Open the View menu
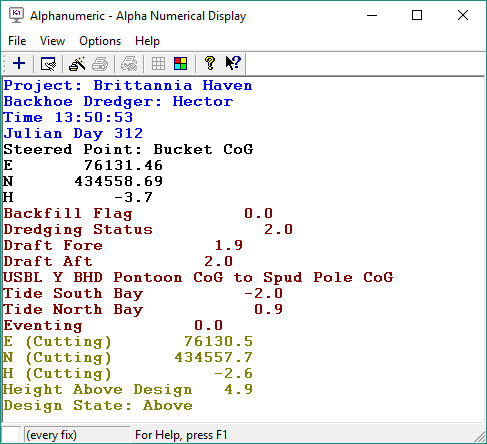 52,41
